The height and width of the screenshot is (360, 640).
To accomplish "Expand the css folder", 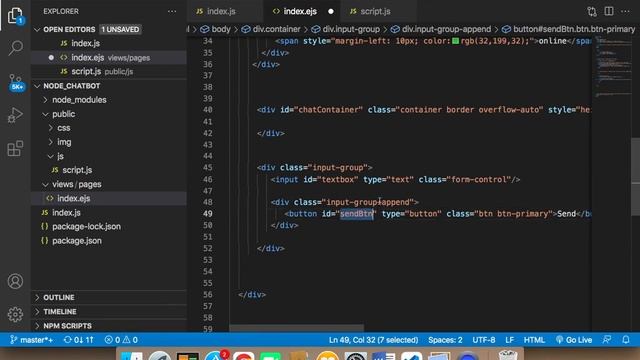I will (63, 128).
